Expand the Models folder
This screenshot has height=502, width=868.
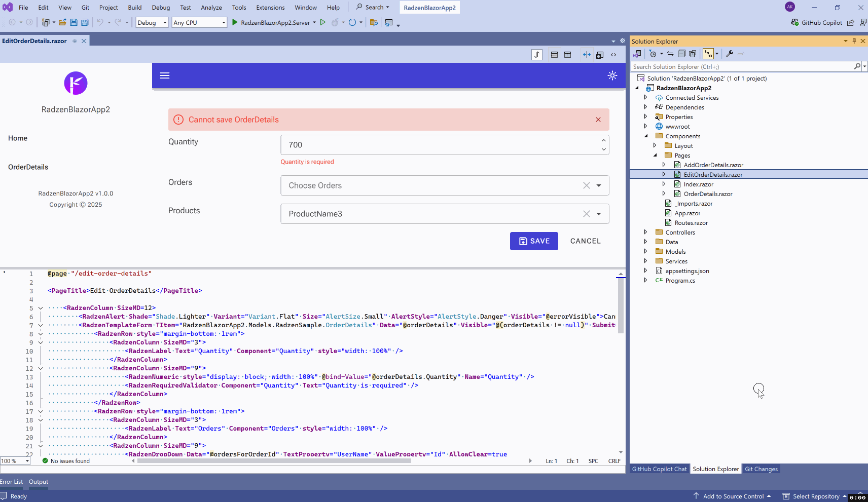[645, 251]
